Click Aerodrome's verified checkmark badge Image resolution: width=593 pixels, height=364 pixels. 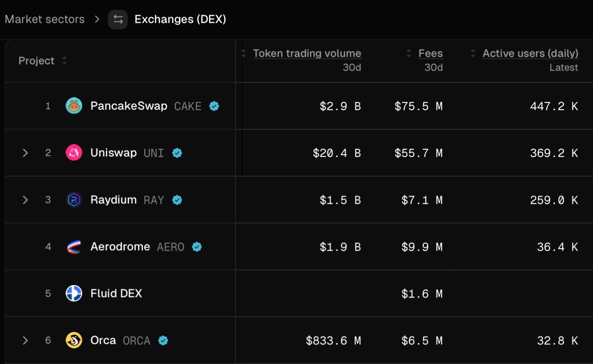coord(197,247)
